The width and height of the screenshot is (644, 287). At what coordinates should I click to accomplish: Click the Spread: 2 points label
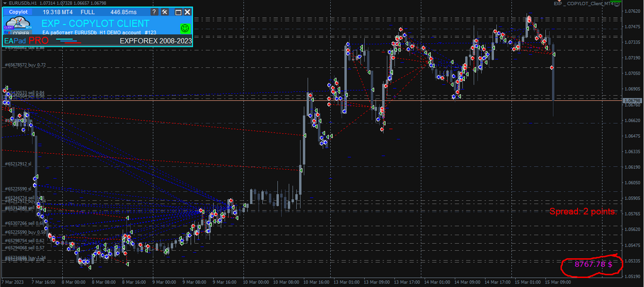(583, 212)
